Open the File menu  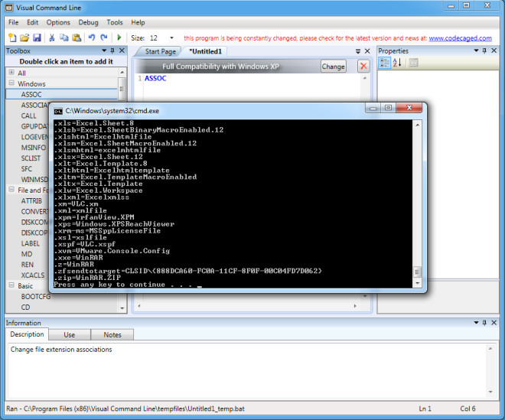point(13,22)
